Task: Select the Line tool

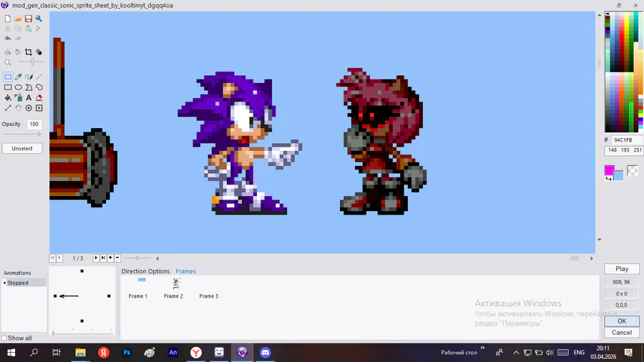Action: click(x=39, y=77)
